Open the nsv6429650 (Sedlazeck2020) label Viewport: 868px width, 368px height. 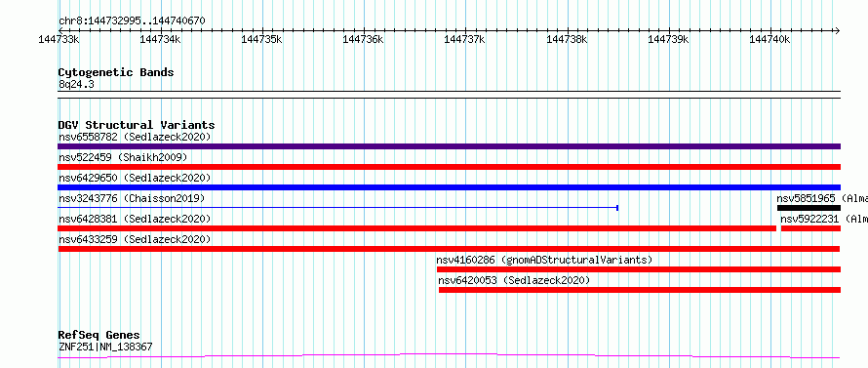[x=135, y=178]
